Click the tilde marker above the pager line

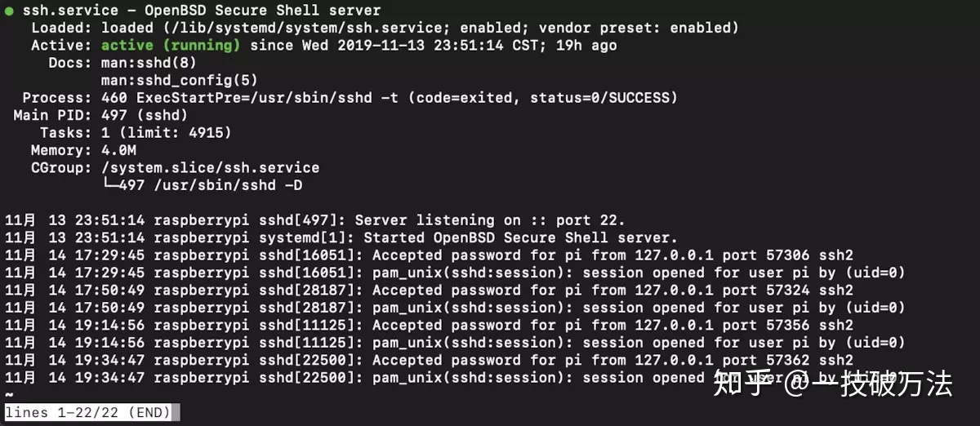(x=9, y=395)
